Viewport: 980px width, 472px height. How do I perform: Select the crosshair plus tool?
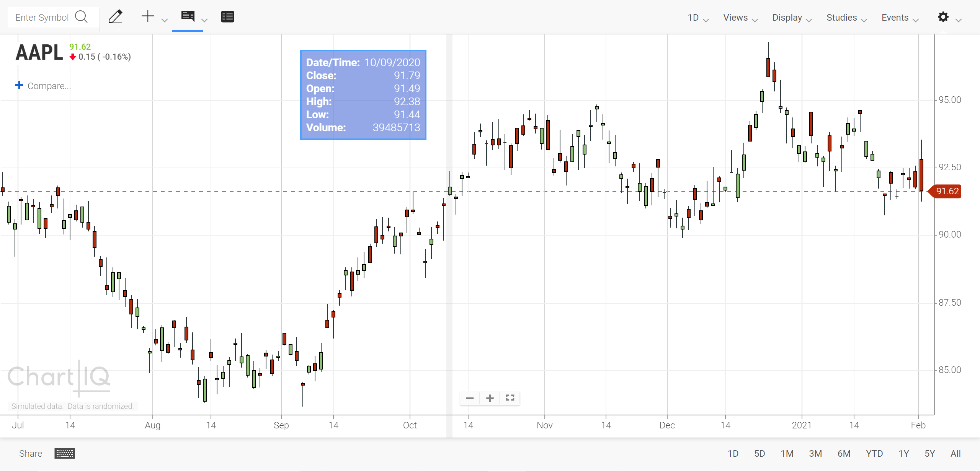[x=147, y=16]
